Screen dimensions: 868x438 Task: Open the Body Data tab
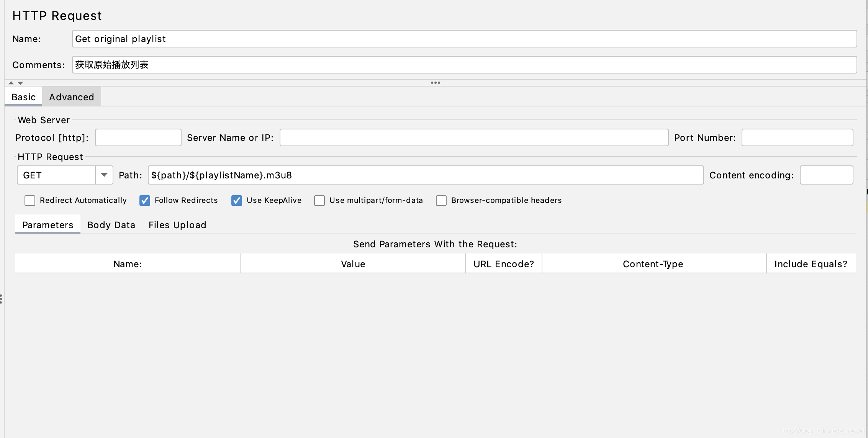click(111, 225)
